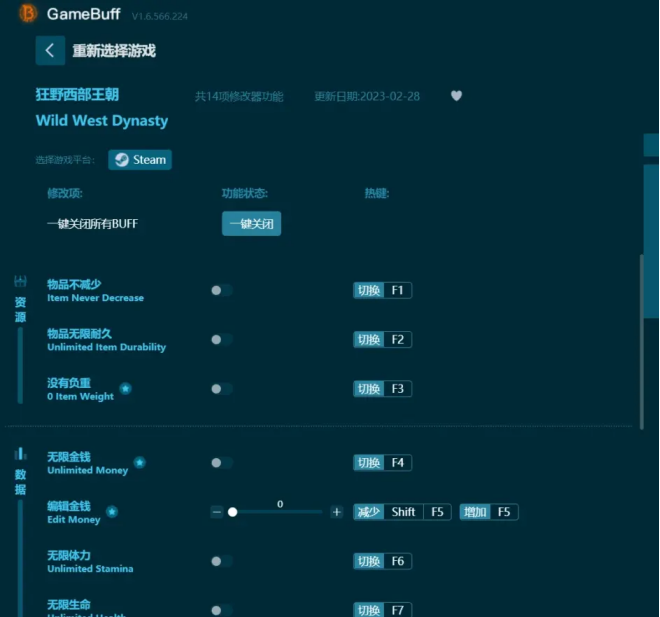
Task: Click Shift F5 decrease hotkey box
Action: 418,512
